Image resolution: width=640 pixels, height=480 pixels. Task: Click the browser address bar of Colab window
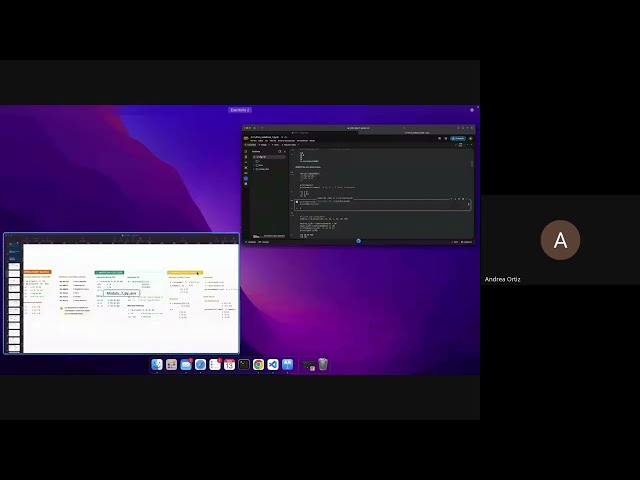(x=358, y=128)
